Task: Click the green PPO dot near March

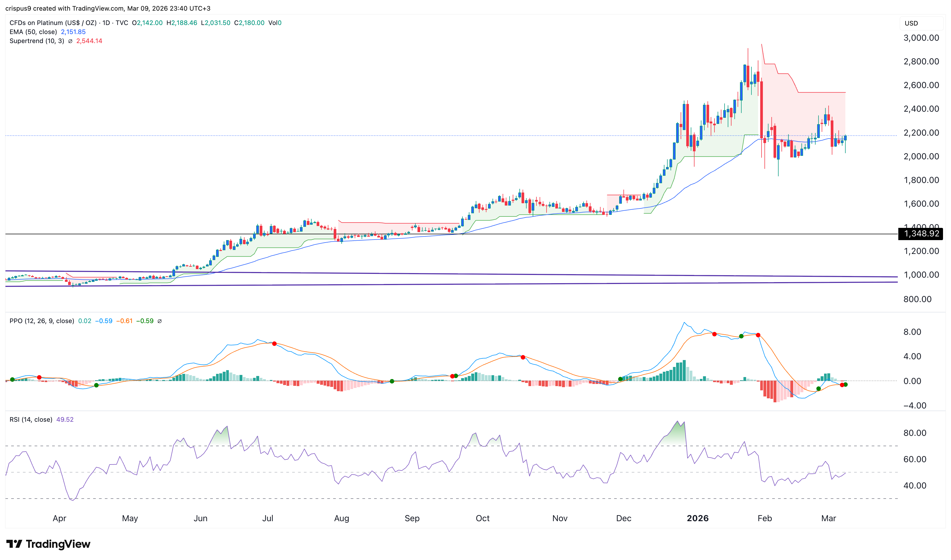Action: tap(818, 389)
